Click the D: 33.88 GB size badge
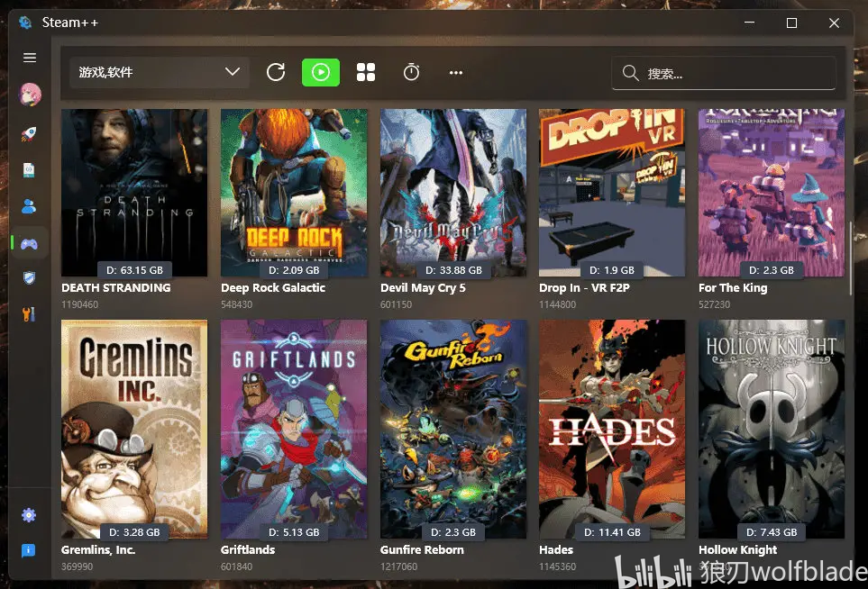 (x=453, y=270)
